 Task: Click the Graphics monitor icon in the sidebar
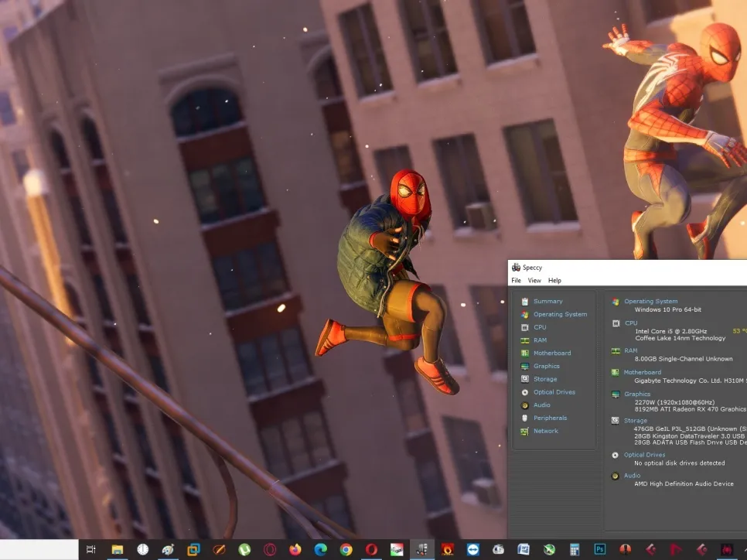(525, 366)
